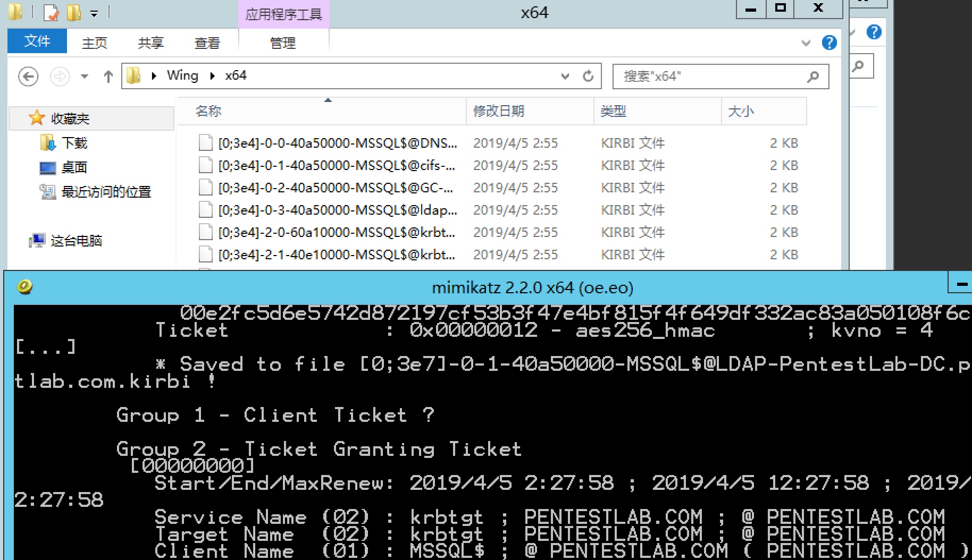The width and height of the screenshot is (972, 560).
Task: Click the Properties icon in quick access toolbar
Action: (51, 12)
